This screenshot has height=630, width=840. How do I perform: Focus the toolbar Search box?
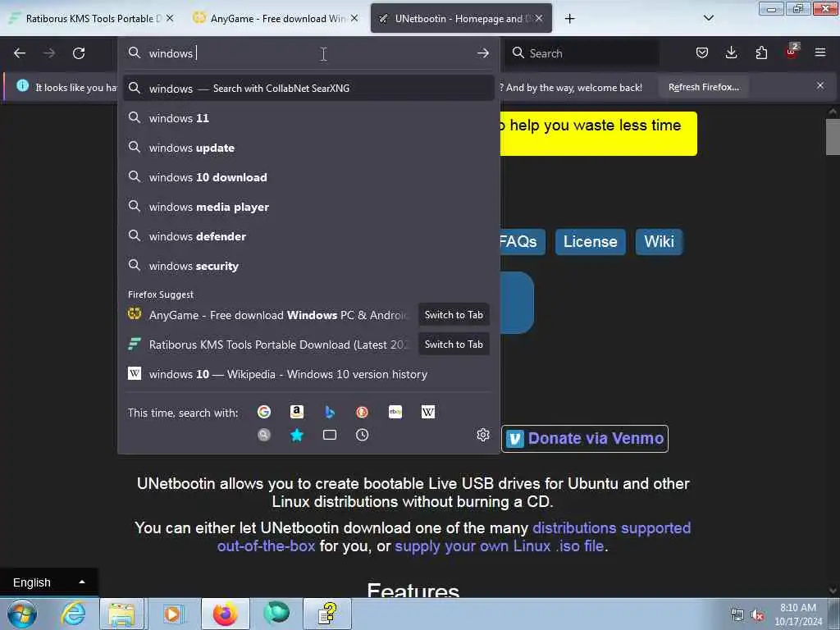click(582, 53)
